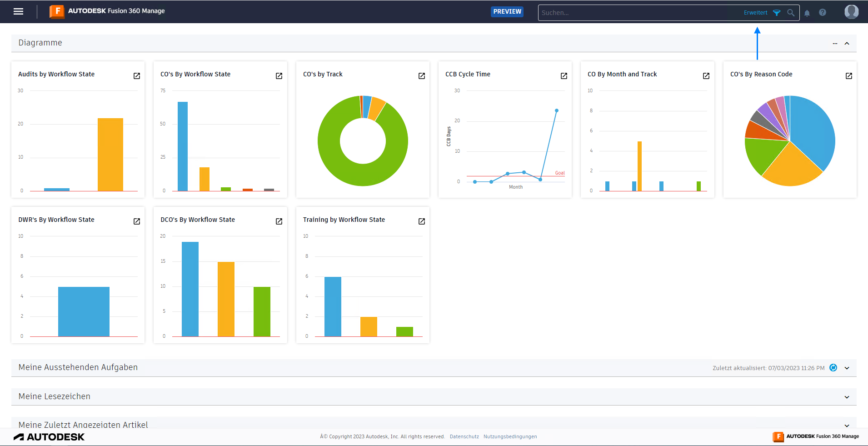Click the orange bar in CO By Month chart
The image size is (868, 446).
[639, 166]
